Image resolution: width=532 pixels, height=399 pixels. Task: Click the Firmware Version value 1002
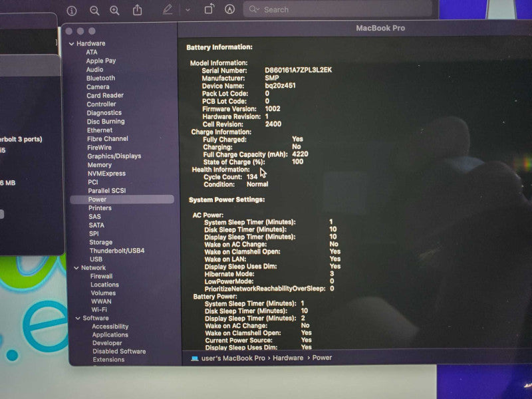coord(273,109)
